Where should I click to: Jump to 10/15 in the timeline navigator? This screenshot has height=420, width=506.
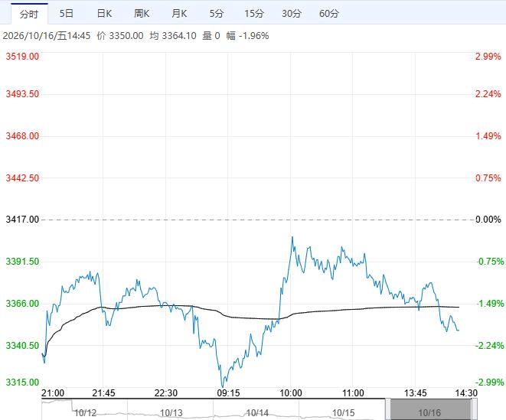point(344,413)
